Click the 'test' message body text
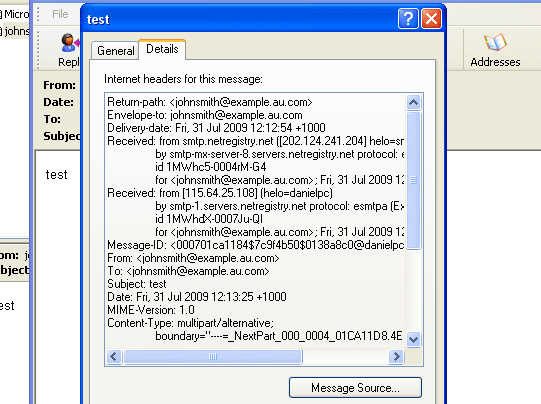The height and width of the screenshot is (404, 541). coord(56,175)
